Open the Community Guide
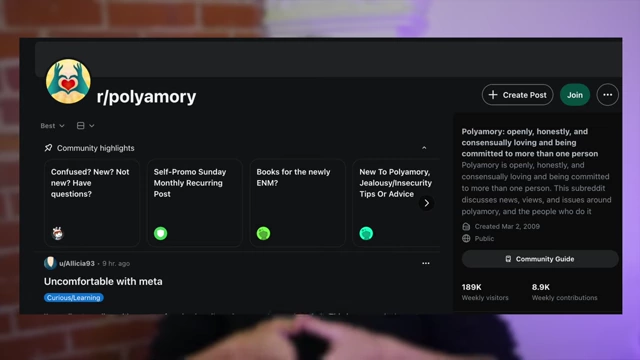This screenshot has height=360, width=640. [540, 259]
